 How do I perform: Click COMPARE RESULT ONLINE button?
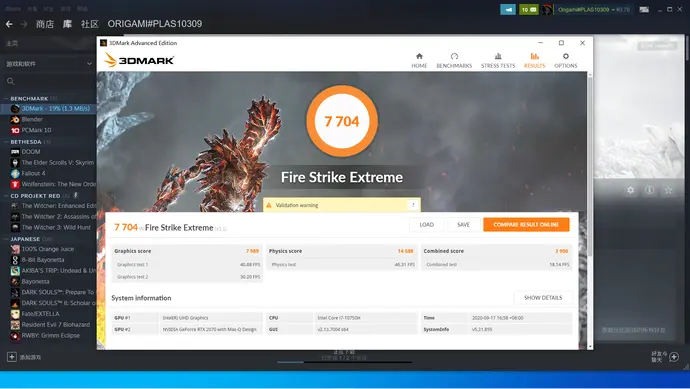526,224
